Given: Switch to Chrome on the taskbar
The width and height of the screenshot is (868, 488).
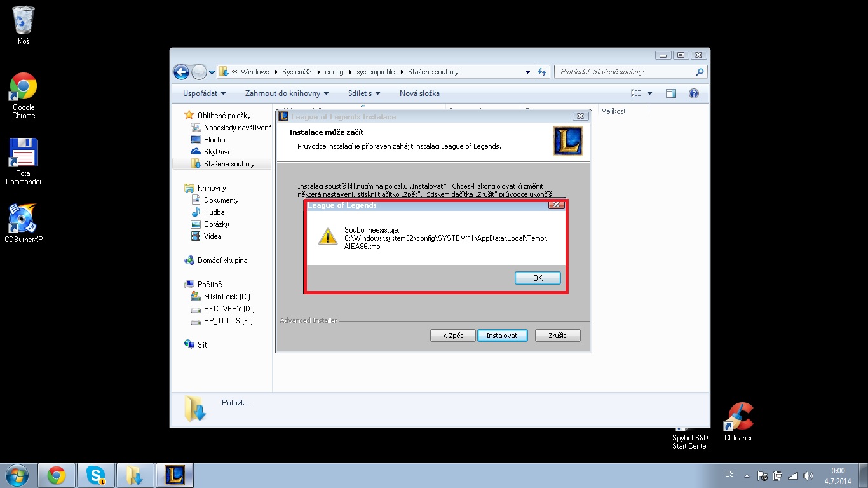Looking at the screenshot, I should [57, 475].
